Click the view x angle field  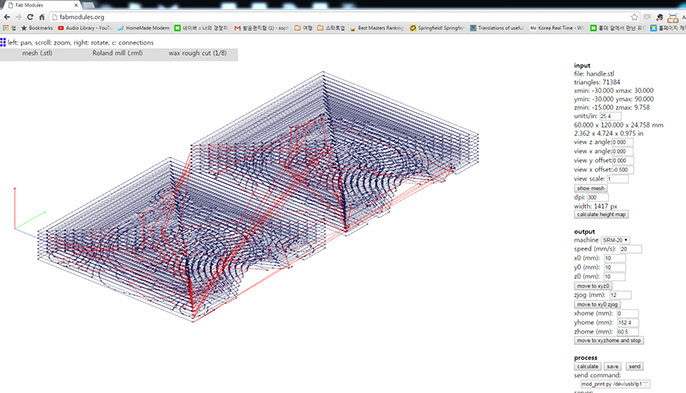(622, 151)
